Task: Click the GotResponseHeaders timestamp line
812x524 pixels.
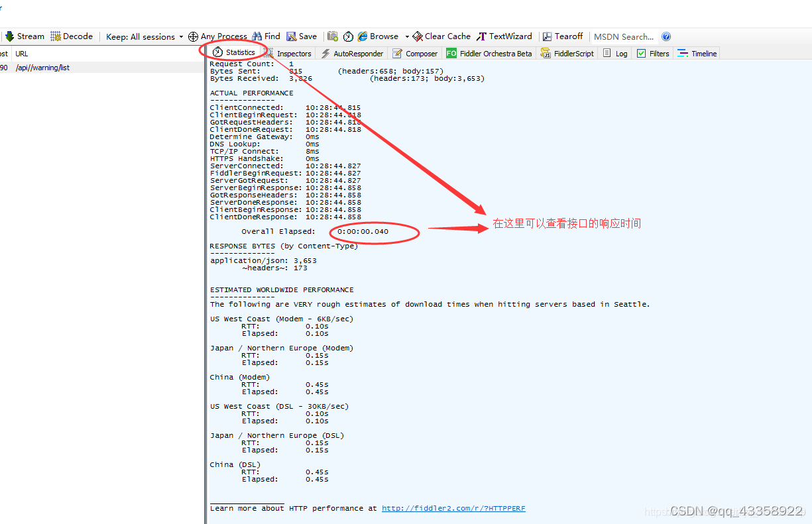Action: pos(286,195)
